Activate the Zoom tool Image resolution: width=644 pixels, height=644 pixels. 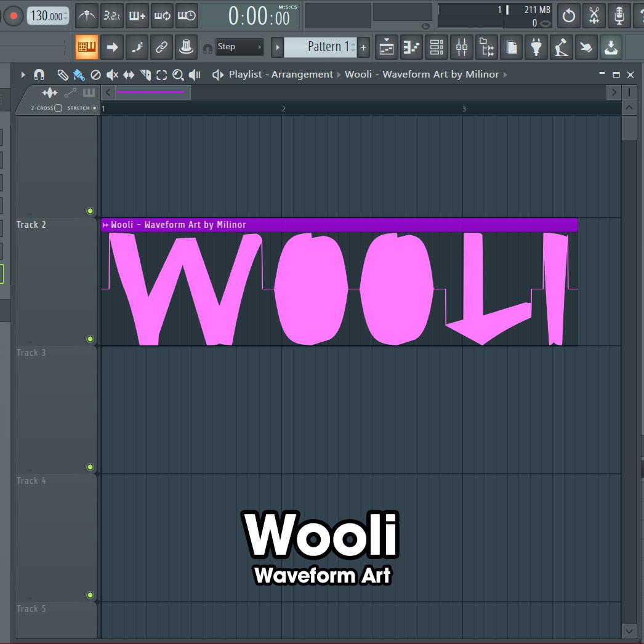[x=178, y=74]
